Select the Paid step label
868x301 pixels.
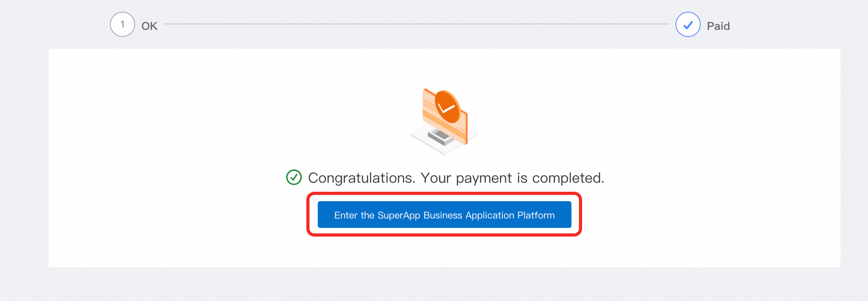coord(718,26)
